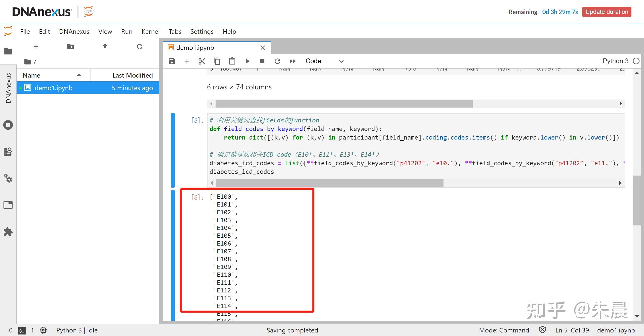Click the root folder breadcrumb icon
This screenshot has height=336, width=644.
coord(28,62)
